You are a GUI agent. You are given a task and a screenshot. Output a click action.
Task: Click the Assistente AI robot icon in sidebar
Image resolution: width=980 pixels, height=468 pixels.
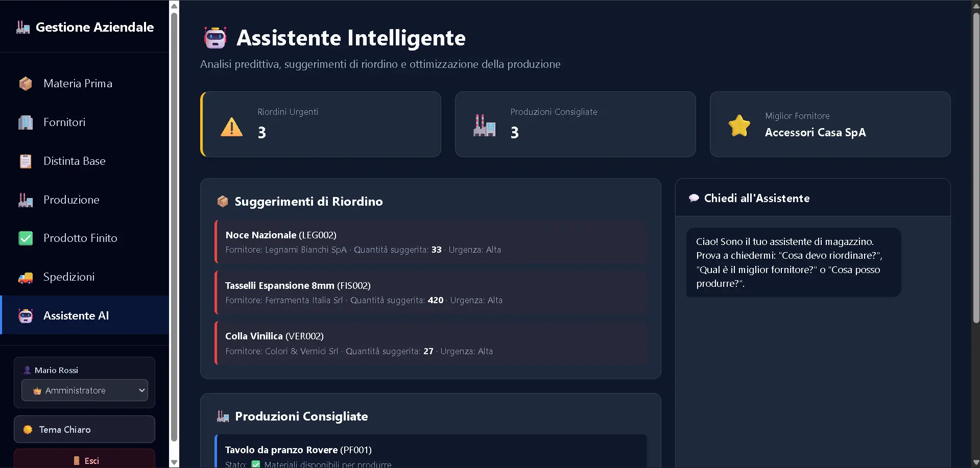click(x=26, y=316)
